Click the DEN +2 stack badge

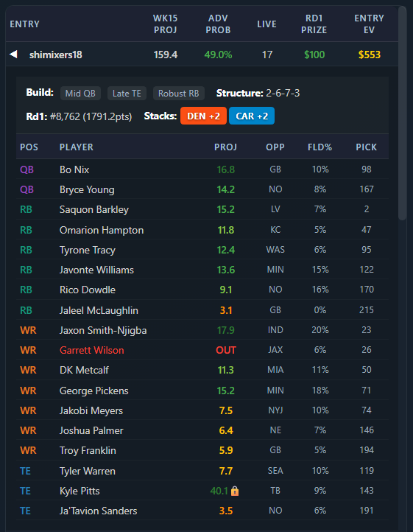coord(203,116)
